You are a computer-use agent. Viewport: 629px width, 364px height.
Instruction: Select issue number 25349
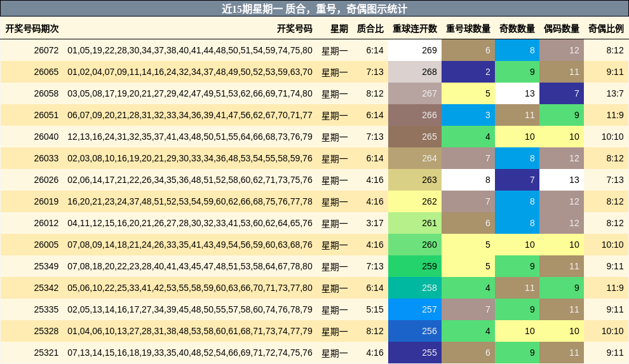(x=46, y=267)
